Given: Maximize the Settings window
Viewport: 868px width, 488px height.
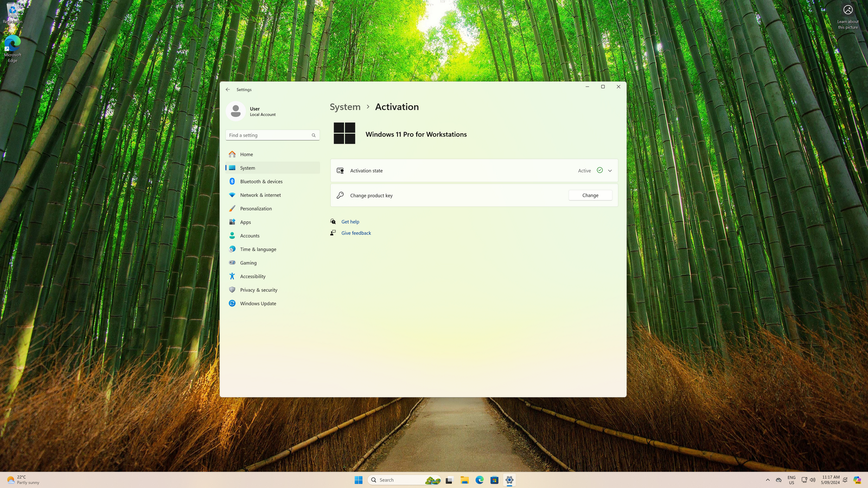Looking at the screenshot, I should pyautogui.click(x=603, y=87).
